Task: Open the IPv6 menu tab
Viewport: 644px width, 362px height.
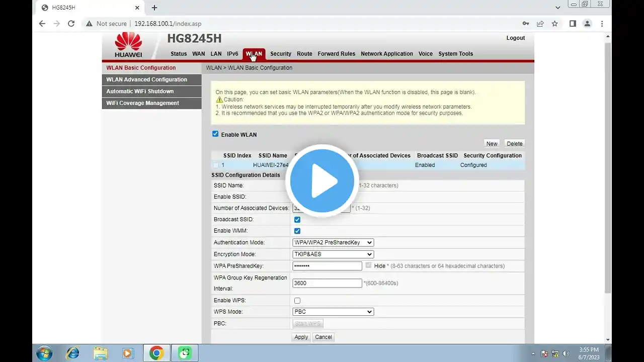Action: tap(232, 54)
